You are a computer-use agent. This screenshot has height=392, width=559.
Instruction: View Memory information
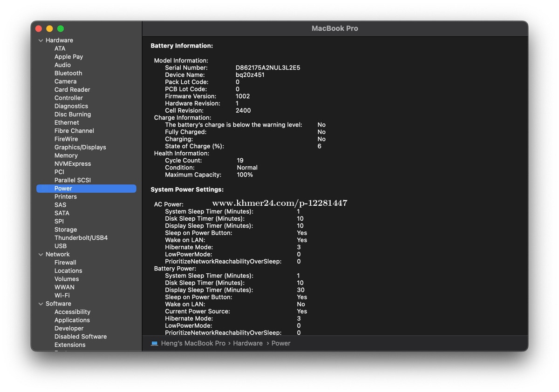click(66, 155)
